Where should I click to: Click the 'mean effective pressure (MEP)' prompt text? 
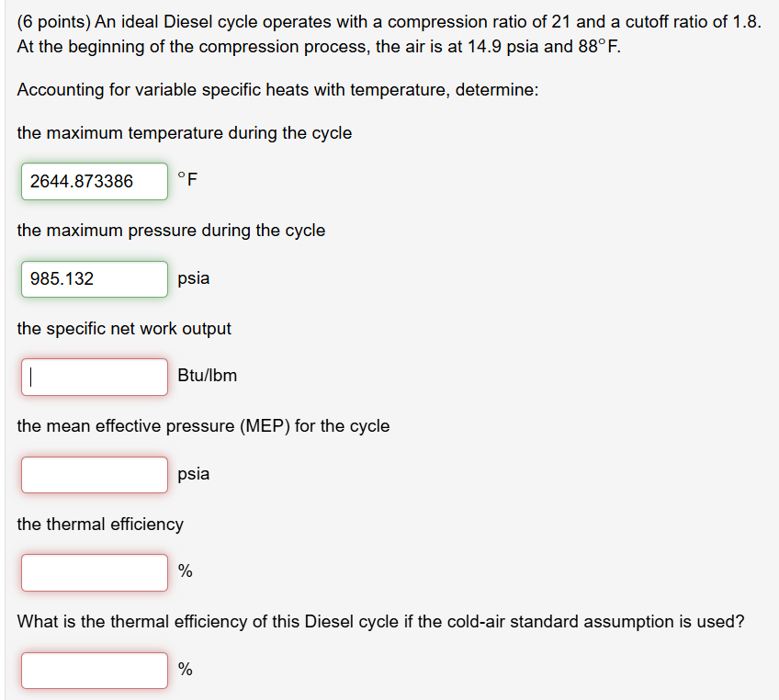203,426
